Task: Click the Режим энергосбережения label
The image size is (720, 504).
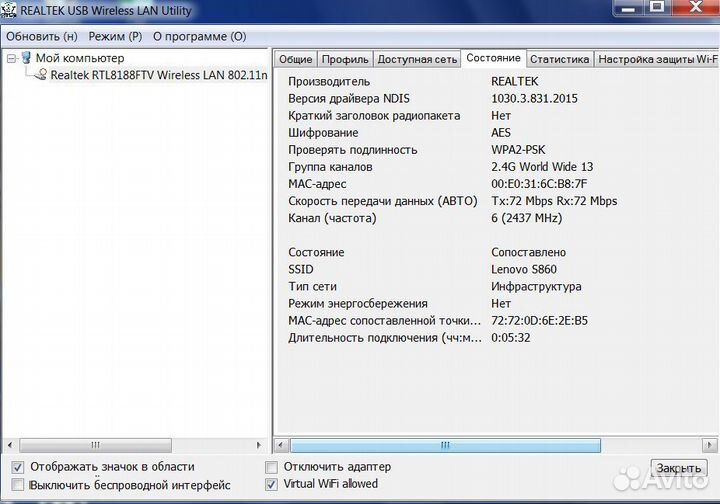Action: pyautogui.click(x=358, y=304)
